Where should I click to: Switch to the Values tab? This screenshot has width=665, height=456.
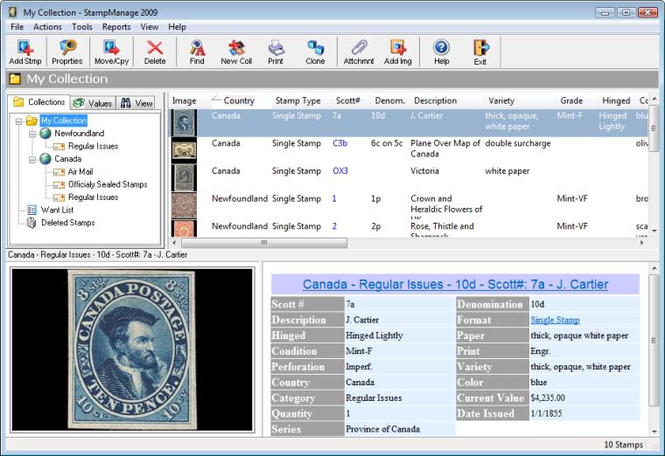point(93,103)
